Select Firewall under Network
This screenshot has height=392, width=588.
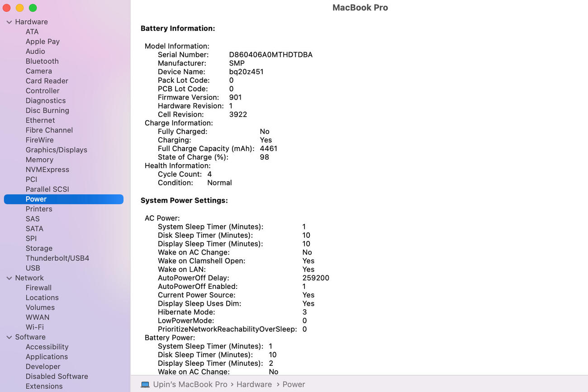[38, 288]
